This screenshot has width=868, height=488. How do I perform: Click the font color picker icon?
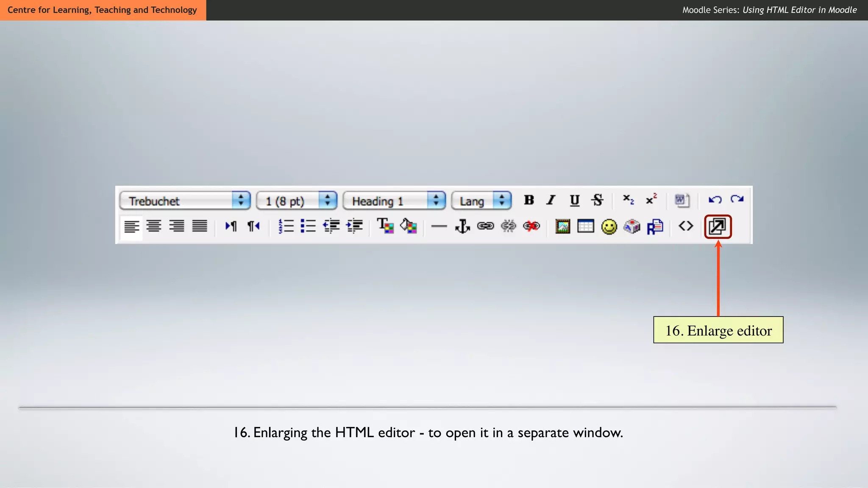tap(385, 226)
